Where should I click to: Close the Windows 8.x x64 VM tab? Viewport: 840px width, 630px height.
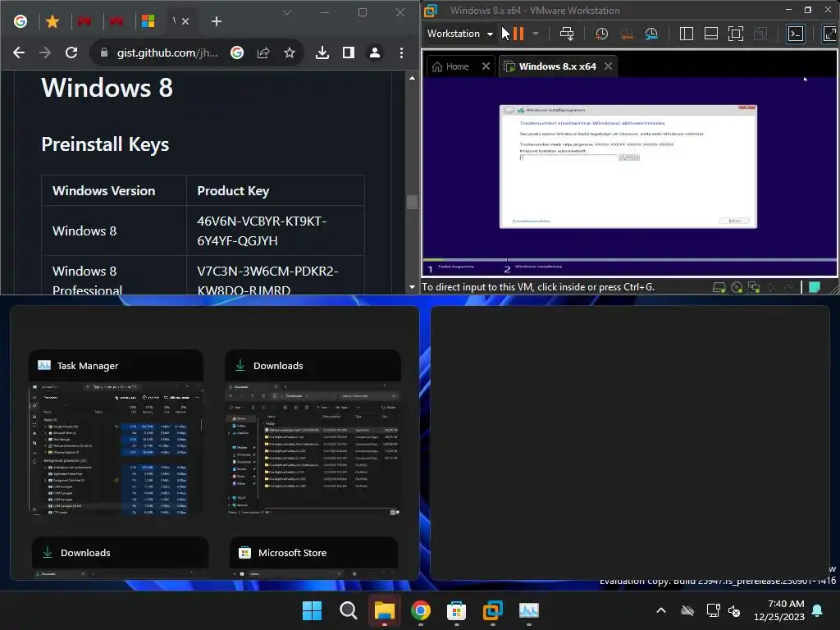click(608, 66)
